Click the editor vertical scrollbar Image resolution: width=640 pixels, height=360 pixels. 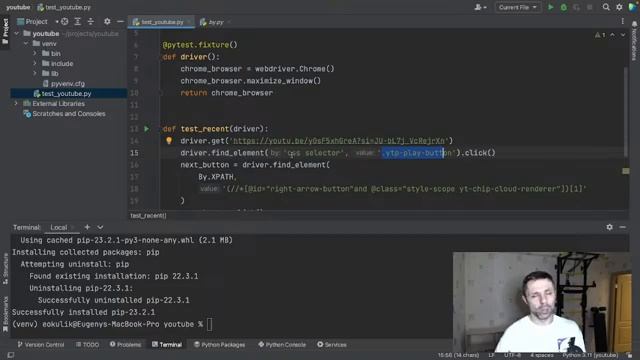(625, 112)
